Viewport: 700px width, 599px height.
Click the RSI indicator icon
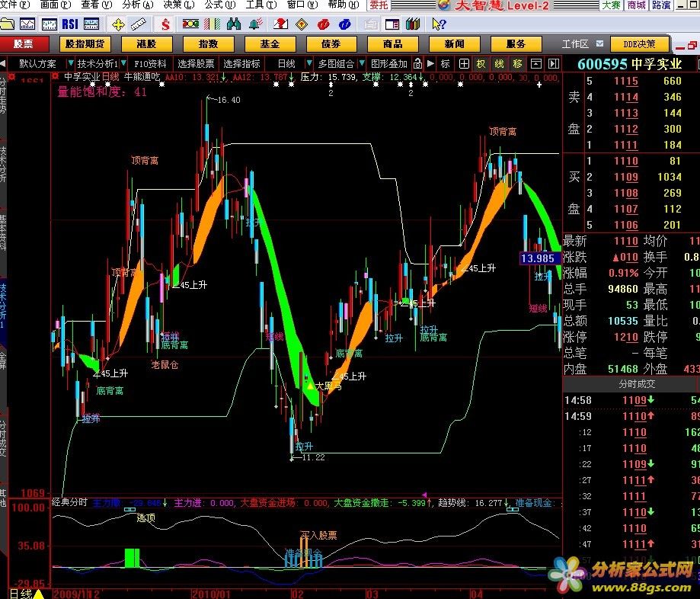click(x=70, y=24)
